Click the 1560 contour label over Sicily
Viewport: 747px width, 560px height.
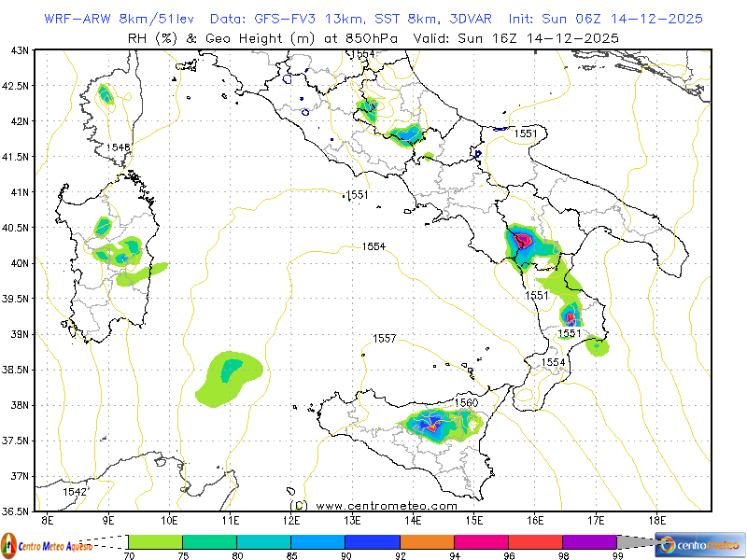coord(466,402)
